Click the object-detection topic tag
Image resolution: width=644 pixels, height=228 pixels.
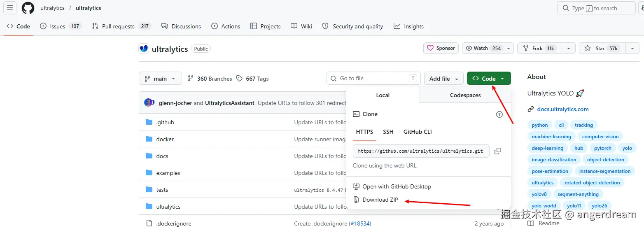[x=606, y=160]
